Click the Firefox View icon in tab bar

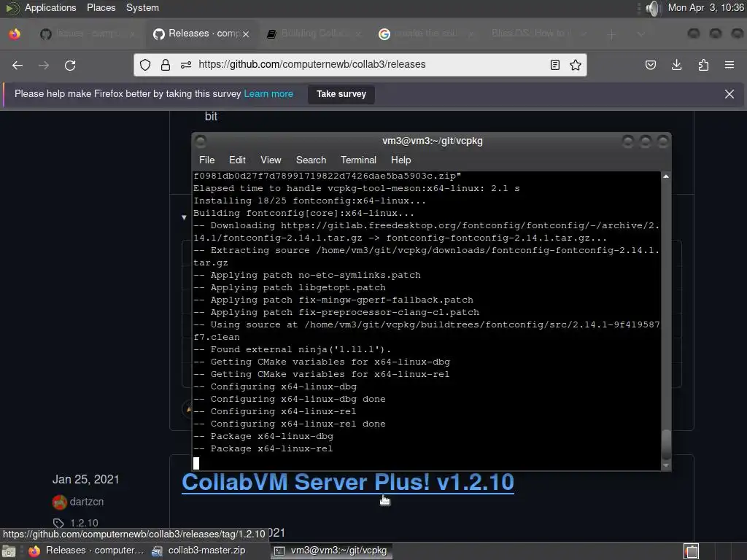pyautogui.click(x=15, y=34)
